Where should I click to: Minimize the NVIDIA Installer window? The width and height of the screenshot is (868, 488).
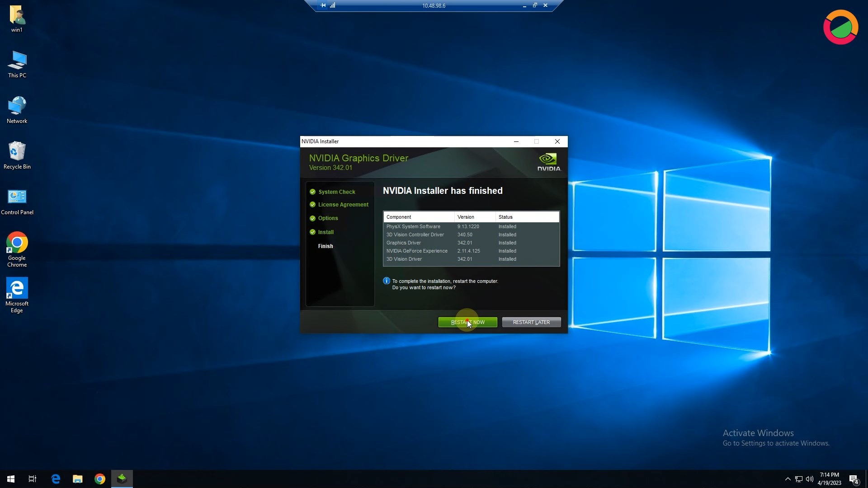(x=516, y=141)
